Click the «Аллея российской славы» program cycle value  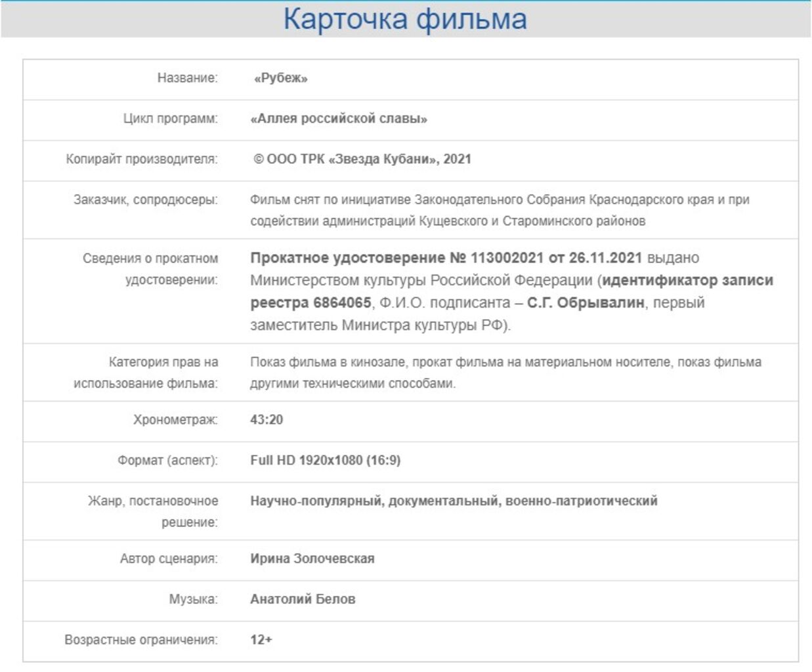(339, 119)
